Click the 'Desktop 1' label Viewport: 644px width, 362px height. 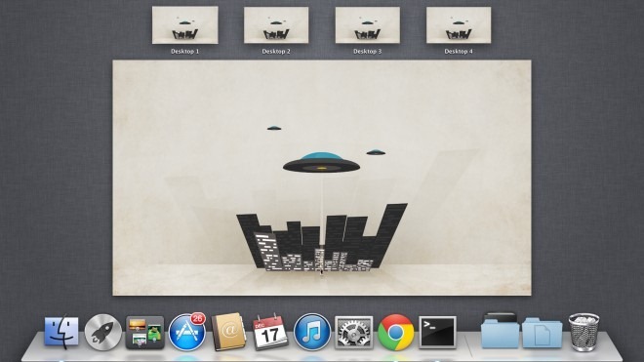pyautogui.click(x=184, y=52)
